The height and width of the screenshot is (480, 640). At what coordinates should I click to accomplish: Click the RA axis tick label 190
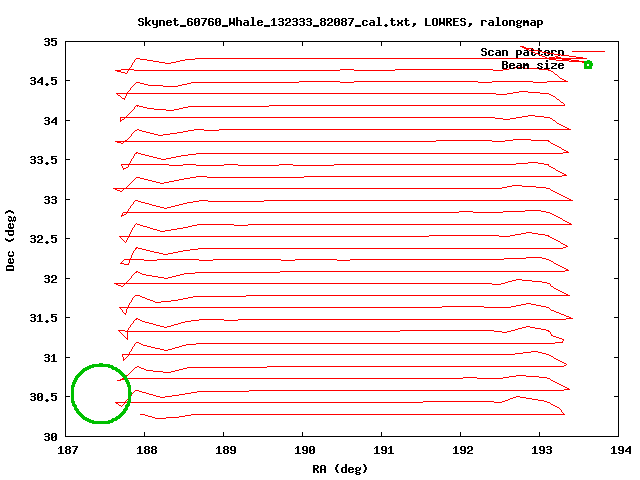click(x=304, y=450)
